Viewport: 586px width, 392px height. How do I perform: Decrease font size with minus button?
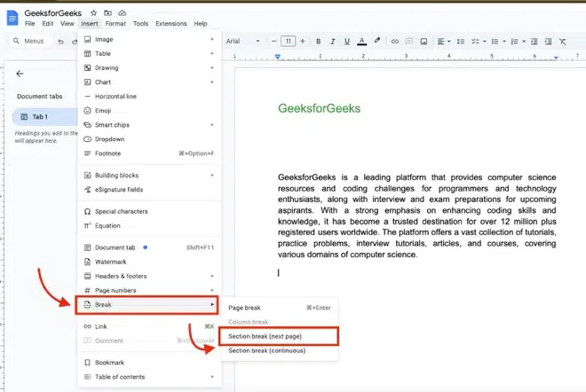[274, 41]
